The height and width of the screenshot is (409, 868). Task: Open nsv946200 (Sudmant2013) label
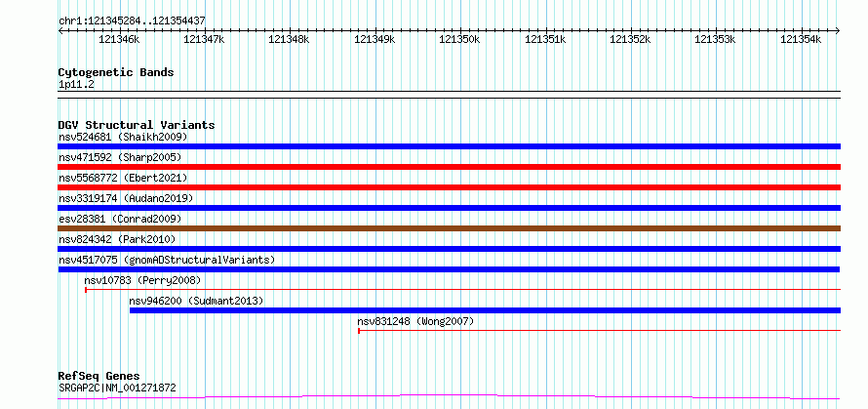196,301
